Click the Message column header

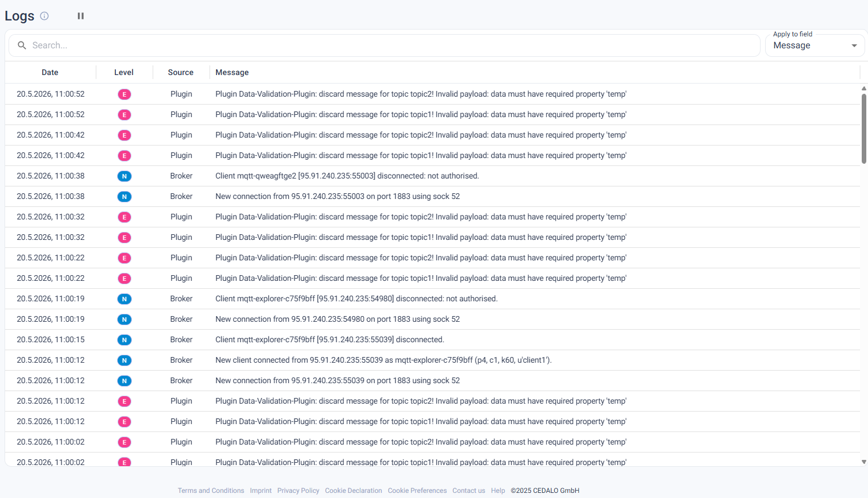232,72
